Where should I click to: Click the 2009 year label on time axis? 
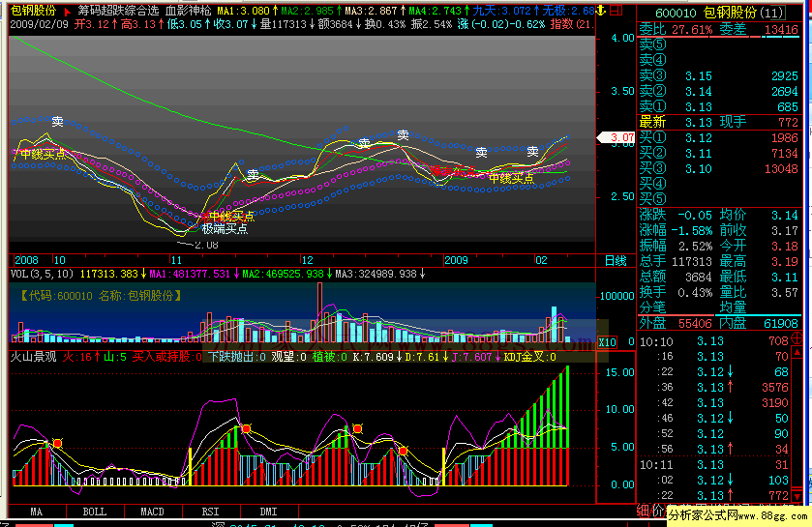click(x=456, y=260)
